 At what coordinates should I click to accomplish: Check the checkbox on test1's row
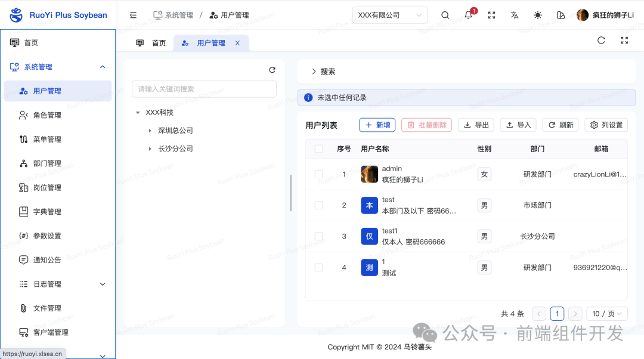(318, 236)
